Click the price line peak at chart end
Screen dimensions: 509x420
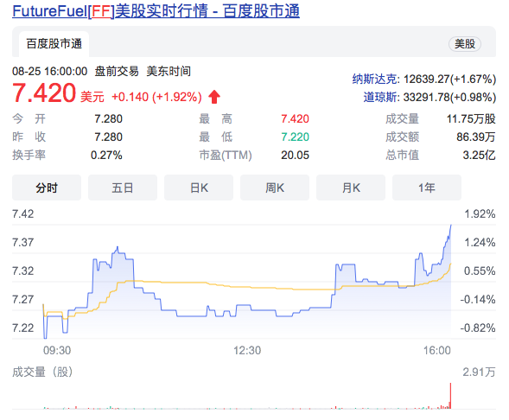pos(451,226)
